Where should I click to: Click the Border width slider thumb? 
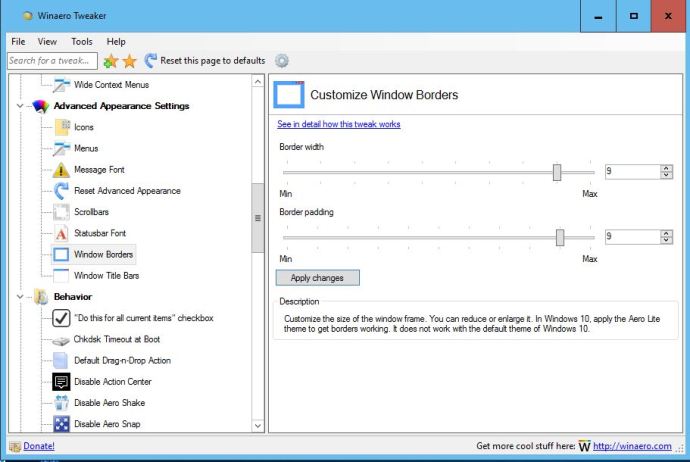click(557, 172)
